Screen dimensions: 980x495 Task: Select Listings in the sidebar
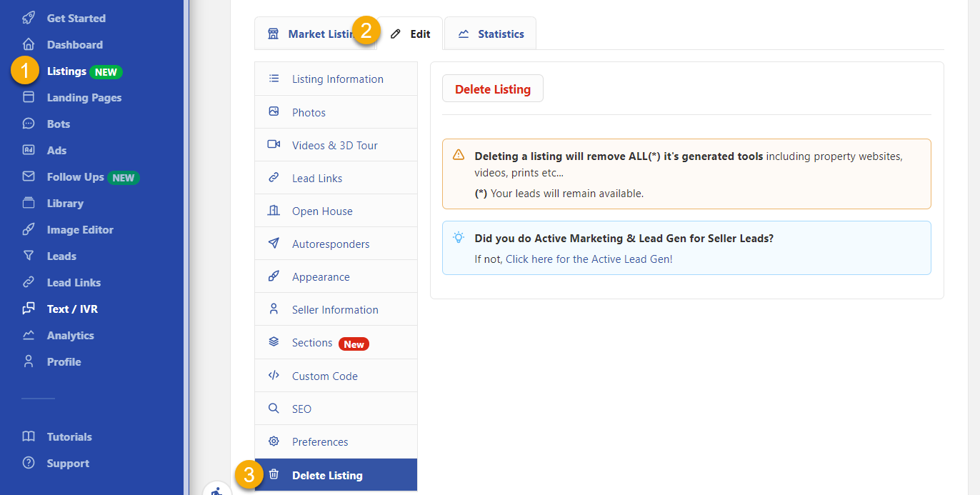[66, 71]
